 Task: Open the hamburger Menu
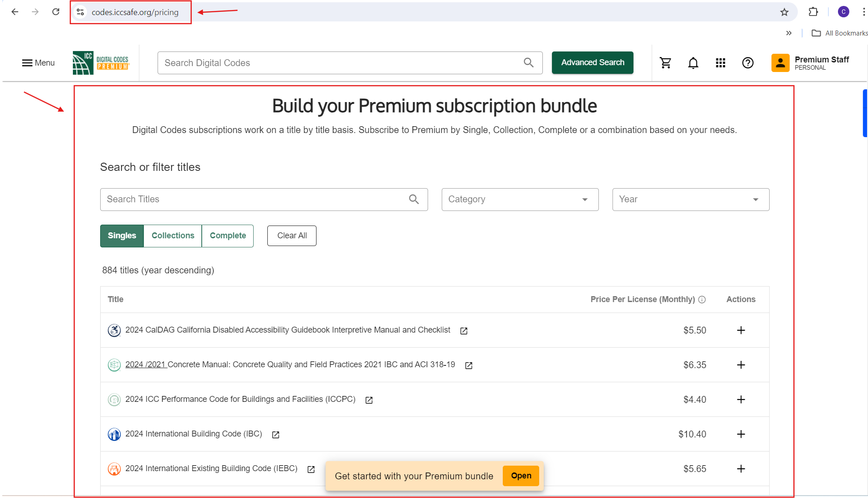point(38,63)
